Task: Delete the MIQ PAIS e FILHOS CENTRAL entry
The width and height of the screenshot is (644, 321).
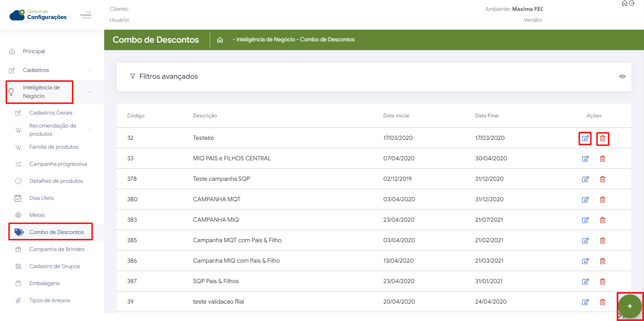Action: (x=603, y=159)
